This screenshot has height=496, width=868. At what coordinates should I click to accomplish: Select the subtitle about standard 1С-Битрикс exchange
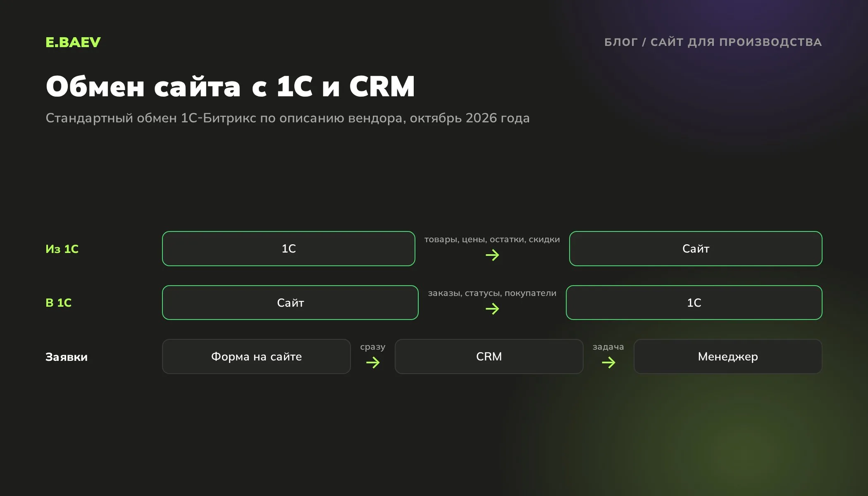(287, 118)
